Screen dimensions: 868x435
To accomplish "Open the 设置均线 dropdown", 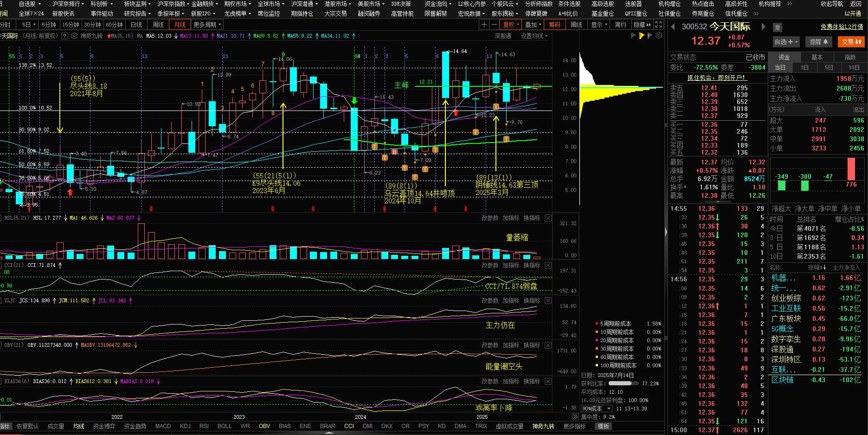I will coord(534,36).
